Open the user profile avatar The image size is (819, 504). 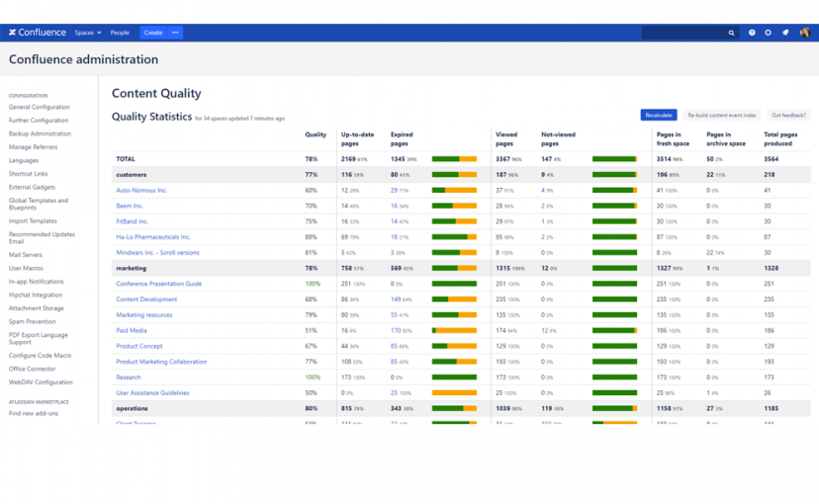pyautogui.click(x=805, y=33)
